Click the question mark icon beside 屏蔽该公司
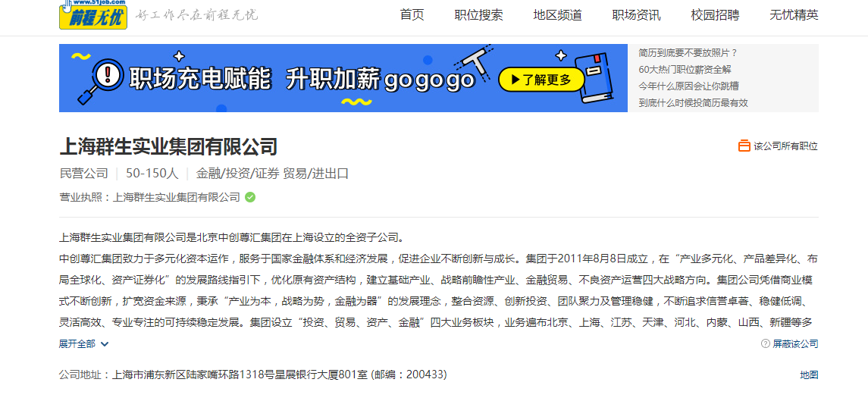 point(766,343)
